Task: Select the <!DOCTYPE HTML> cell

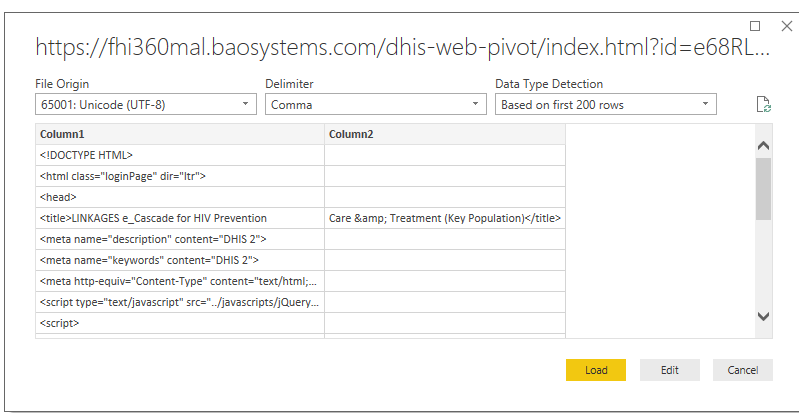Action: coord(180,155)
